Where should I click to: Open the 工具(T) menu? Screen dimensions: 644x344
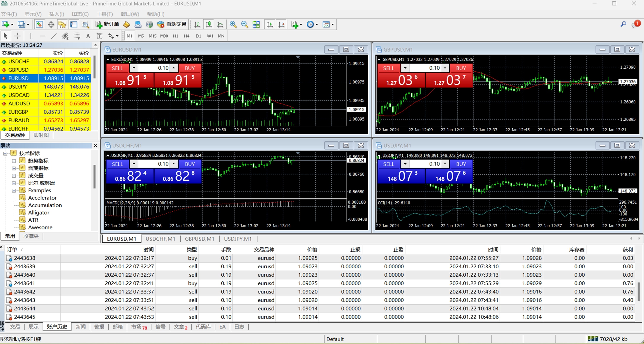[105, 14]
